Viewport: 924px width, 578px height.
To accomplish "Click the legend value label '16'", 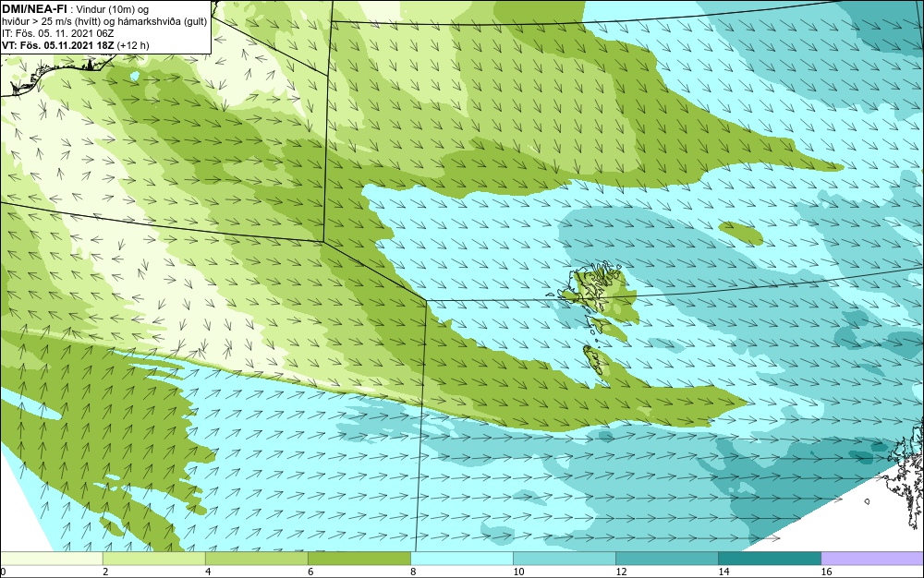I will click(826, 572).
